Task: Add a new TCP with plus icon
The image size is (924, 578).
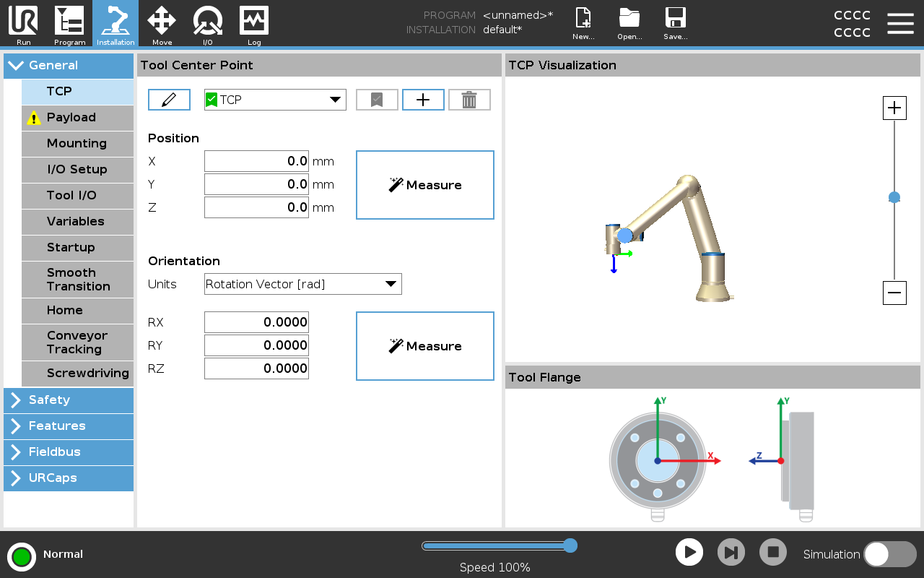Action: coord(423,100)
